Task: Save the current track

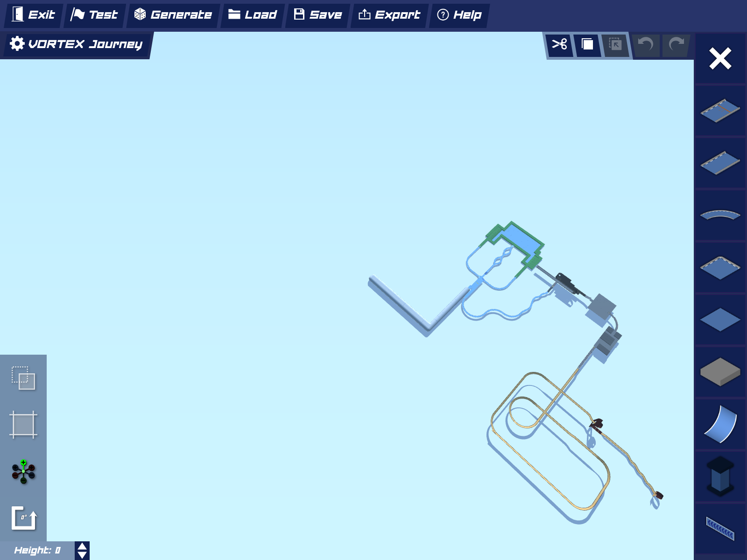Action: 318,15
